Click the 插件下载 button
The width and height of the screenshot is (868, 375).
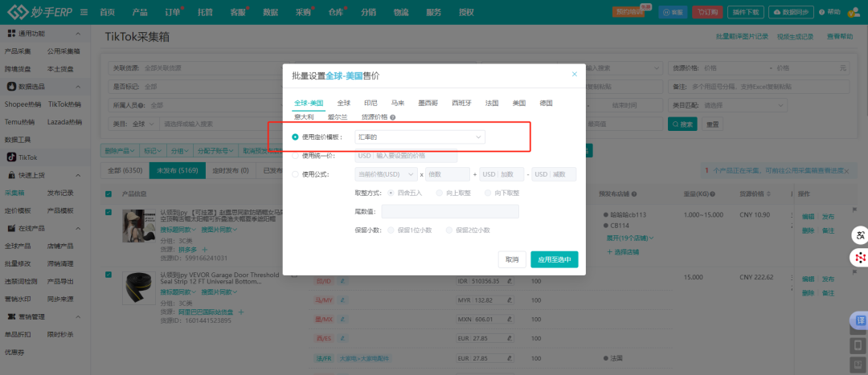[745, 12]
